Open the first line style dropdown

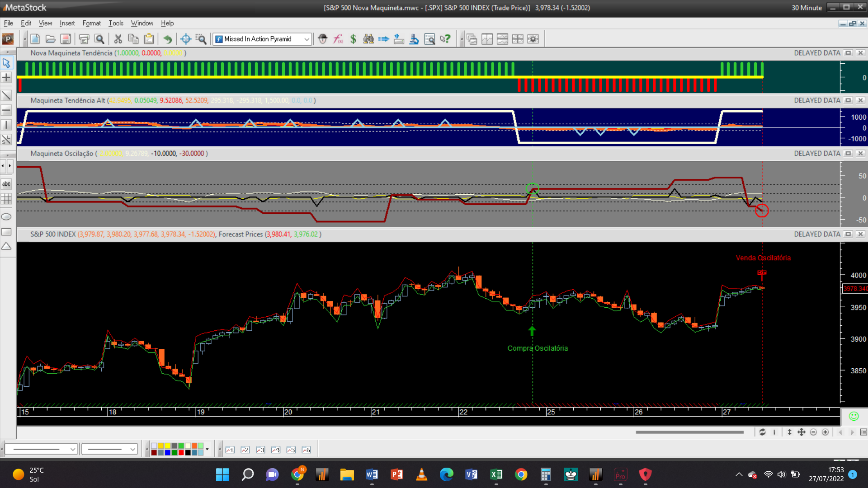pyautogui.click(x=72, y=449)
